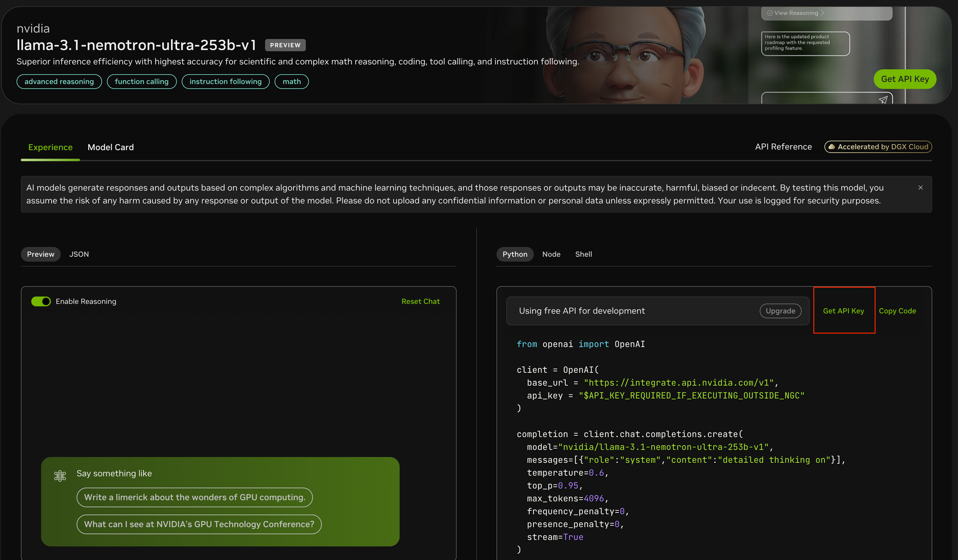This screenshot has height=560, width=958.
Task: Click the api_key placeholder string
Action: click(x=692, y=396)
